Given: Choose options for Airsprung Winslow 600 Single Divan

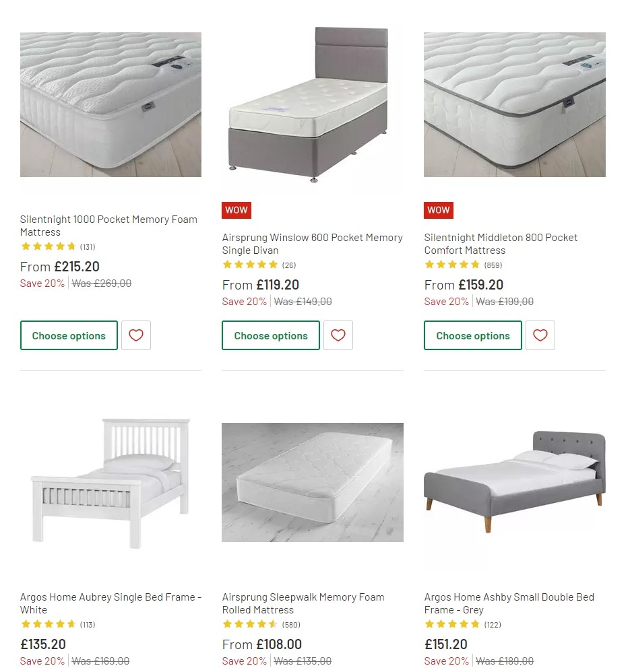Looking at the screenshot, I should [271, 335].
